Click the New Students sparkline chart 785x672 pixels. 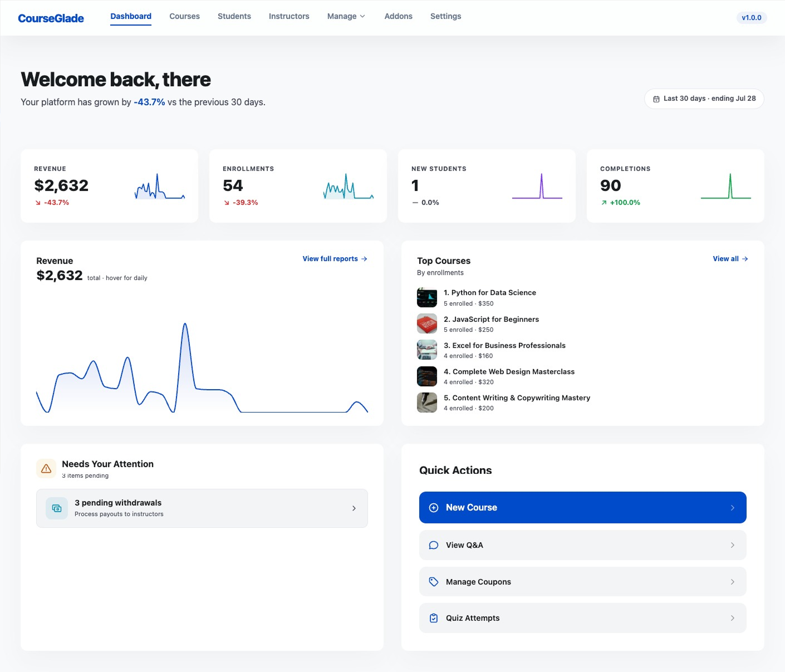[x=537, y=186]
